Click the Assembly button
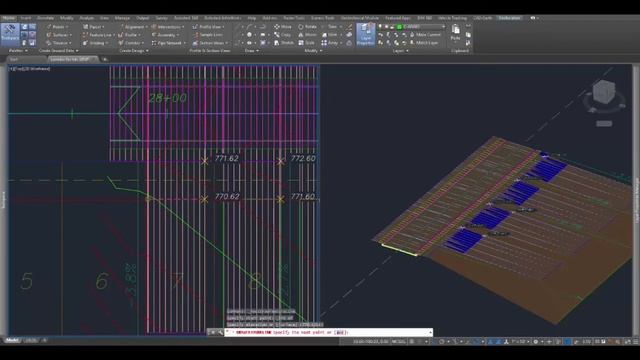This screenshot has width=640, height=360. (165, 35)
